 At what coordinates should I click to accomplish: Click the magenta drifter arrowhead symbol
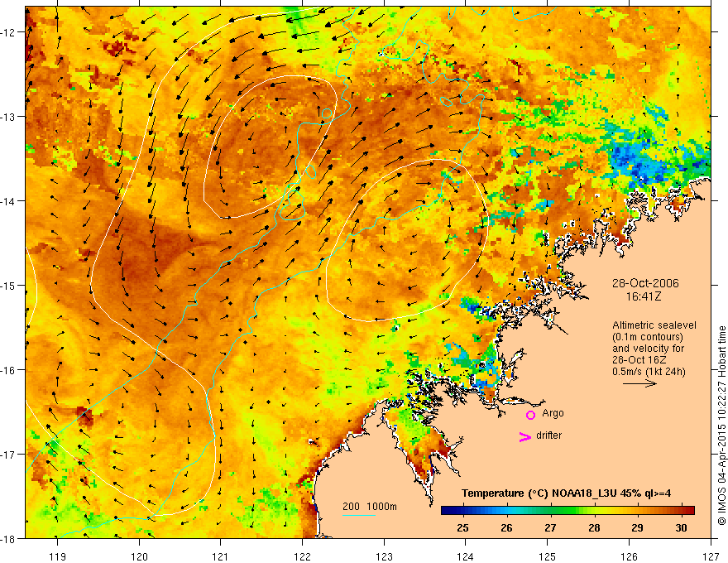[525, 436]
